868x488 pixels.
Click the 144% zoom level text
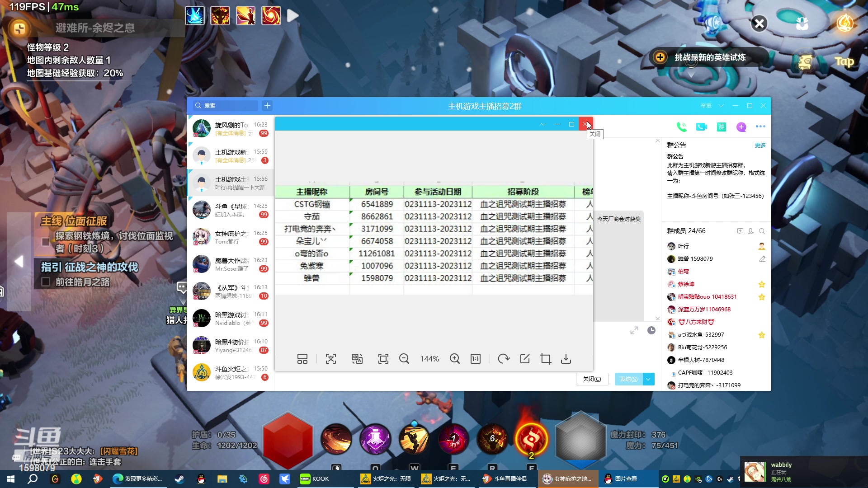(x=429, y=359)
